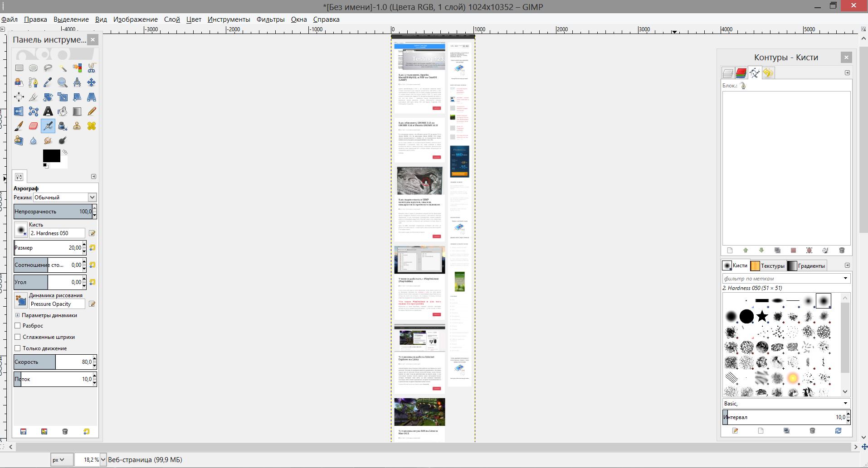Expand Параметры динамики section
The width and height of the screenshot is (868, 468).
pos(17,315)
